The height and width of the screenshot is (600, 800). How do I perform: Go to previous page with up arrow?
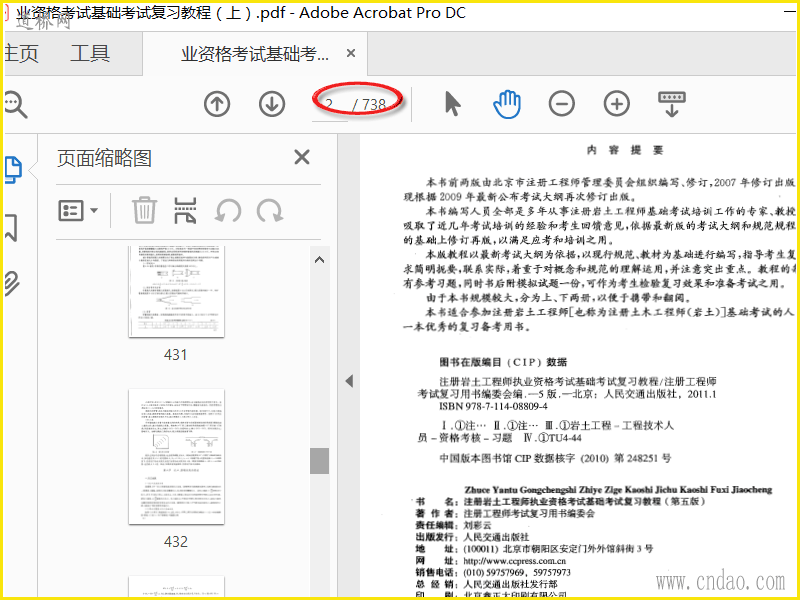[217, 104]
